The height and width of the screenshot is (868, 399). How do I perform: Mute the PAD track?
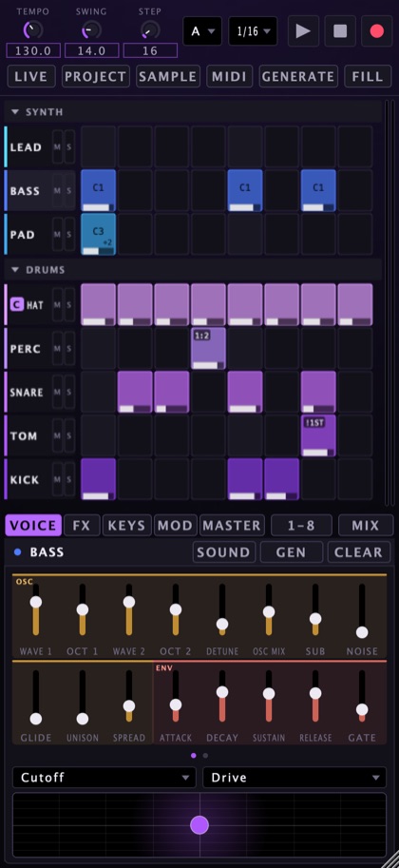click(58, 234)
